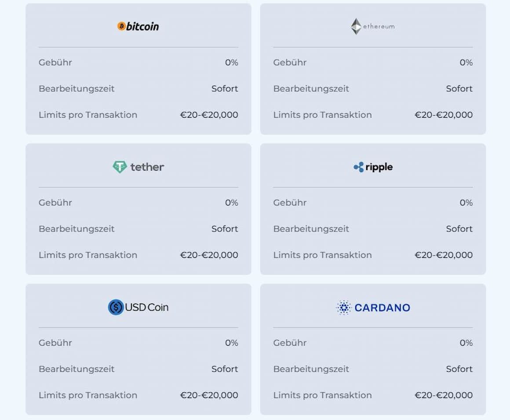This screenshot has height=420, width=510.
Task: Click Limits pro Transaktion in Cardano card
Action: tap(322, 395)
